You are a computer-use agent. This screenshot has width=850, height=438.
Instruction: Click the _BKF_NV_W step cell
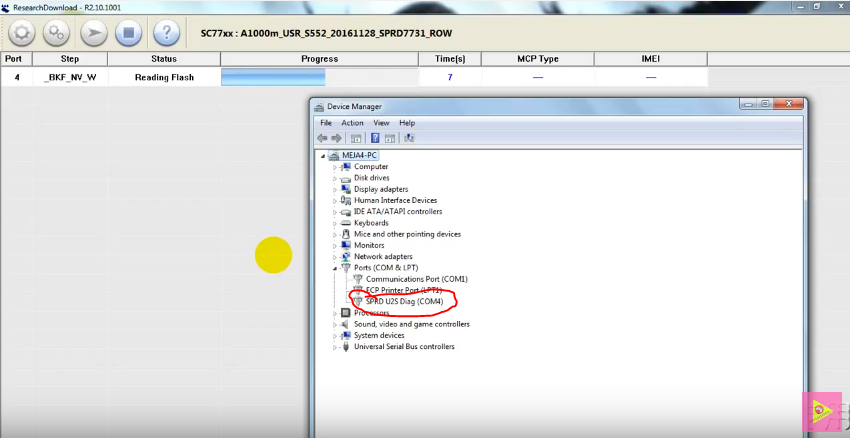coord(70,77)
